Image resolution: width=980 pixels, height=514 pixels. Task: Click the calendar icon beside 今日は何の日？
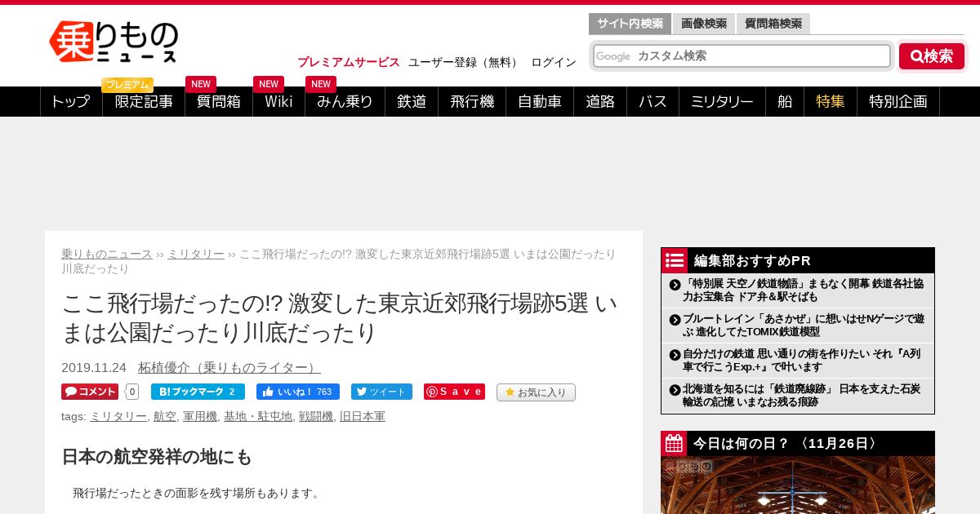point(675,443)
